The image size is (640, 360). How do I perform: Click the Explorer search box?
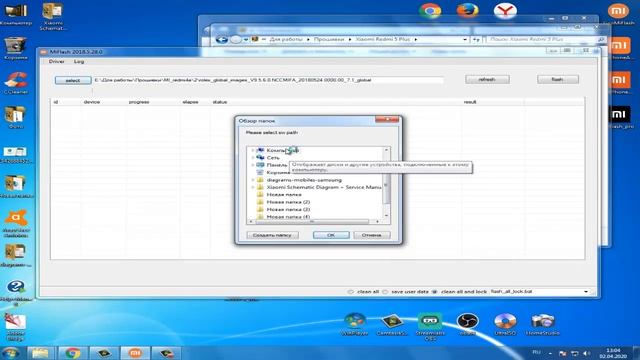pos(545,40)
